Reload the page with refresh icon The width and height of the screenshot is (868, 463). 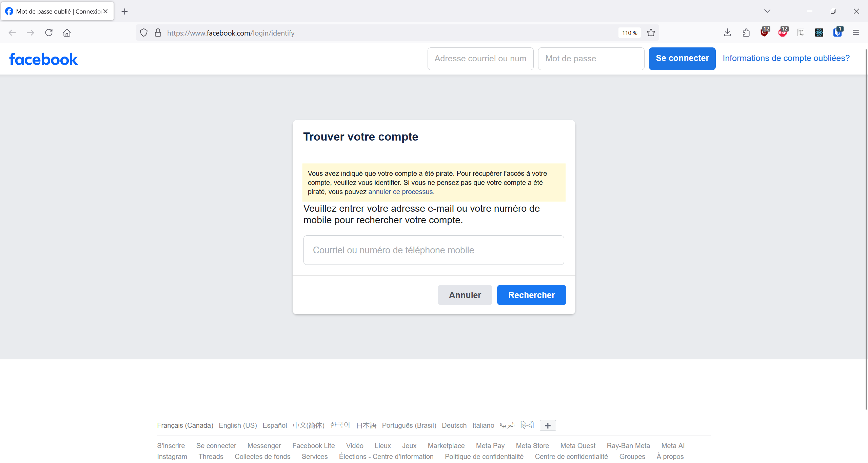[49, 33]
